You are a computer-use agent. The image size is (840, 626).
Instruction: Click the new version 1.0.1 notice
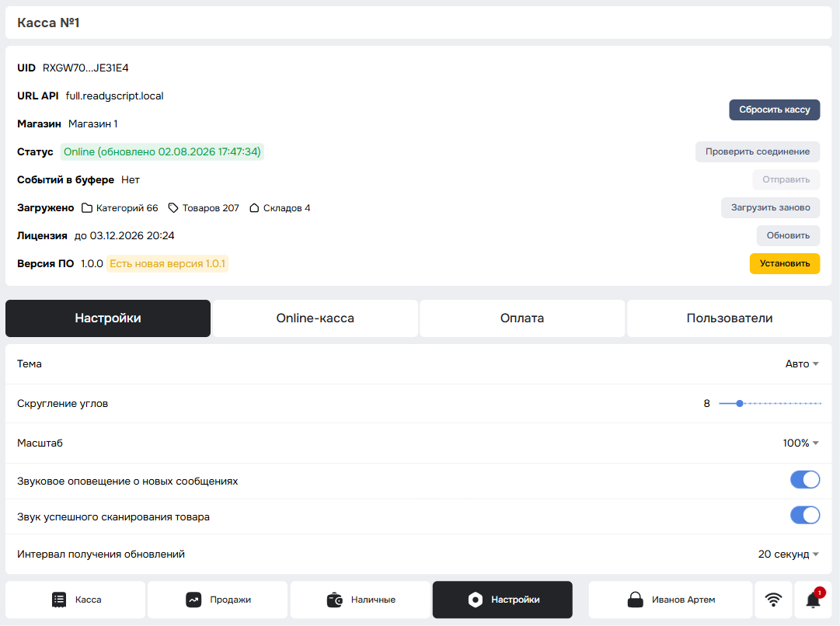(x=167, y=263)
